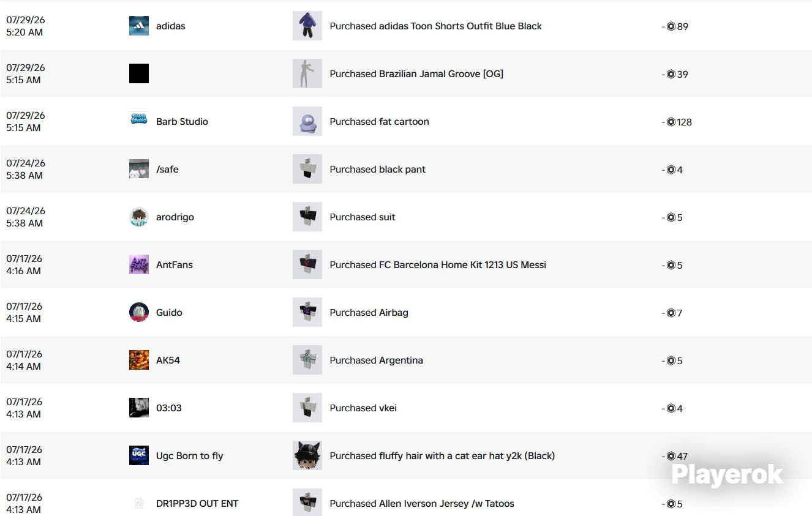
Task: Open the Barb Studio creator icon
Action: pyautogui.click(x=139, y=121)
